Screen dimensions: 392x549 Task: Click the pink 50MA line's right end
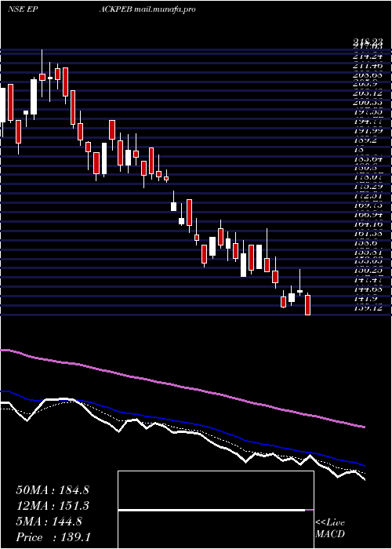coord(364,427)
